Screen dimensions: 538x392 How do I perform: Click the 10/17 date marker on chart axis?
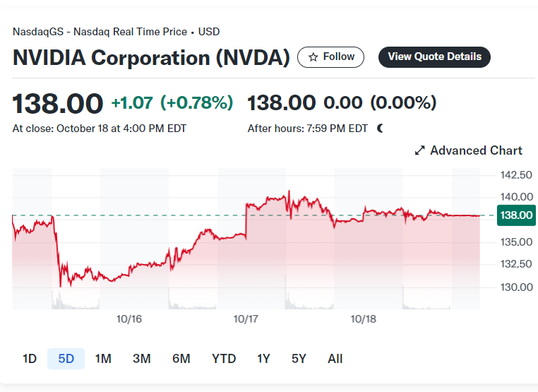pos(246,319)
